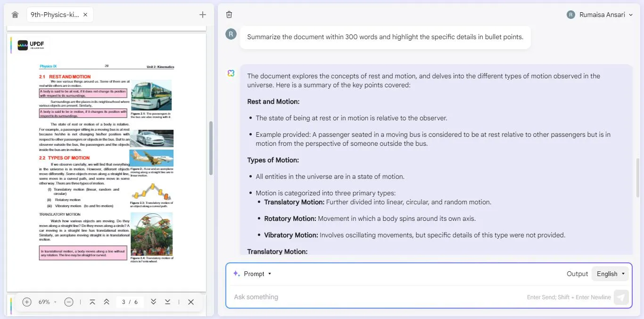This screenshot has height=319, width=644.
Task: Click the silver car image in PDF
Action: (152, 139)
